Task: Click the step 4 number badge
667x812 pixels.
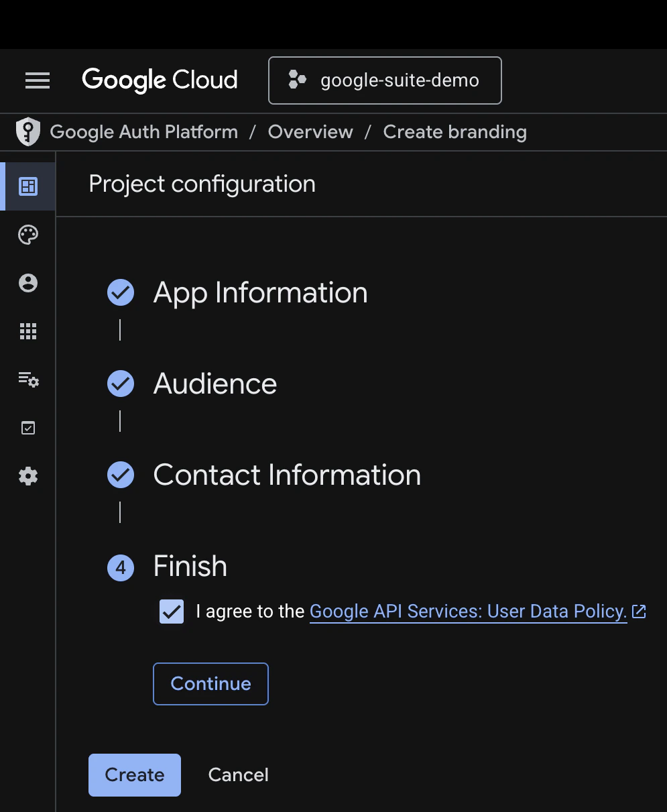Action: 121,568
